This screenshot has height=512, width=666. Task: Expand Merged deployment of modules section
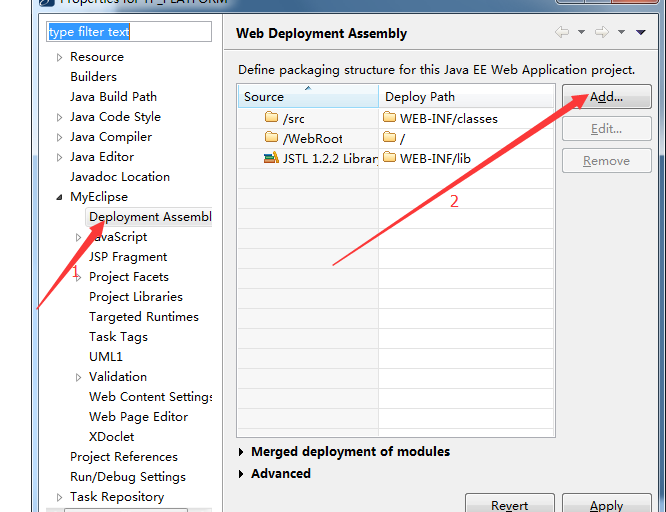[241, 452]
